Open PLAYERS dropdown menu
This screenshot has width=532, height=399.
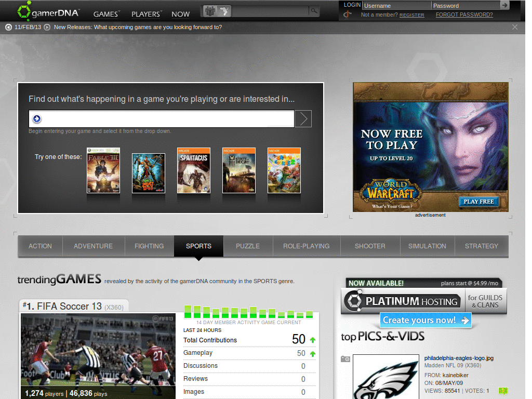[147, 14]
